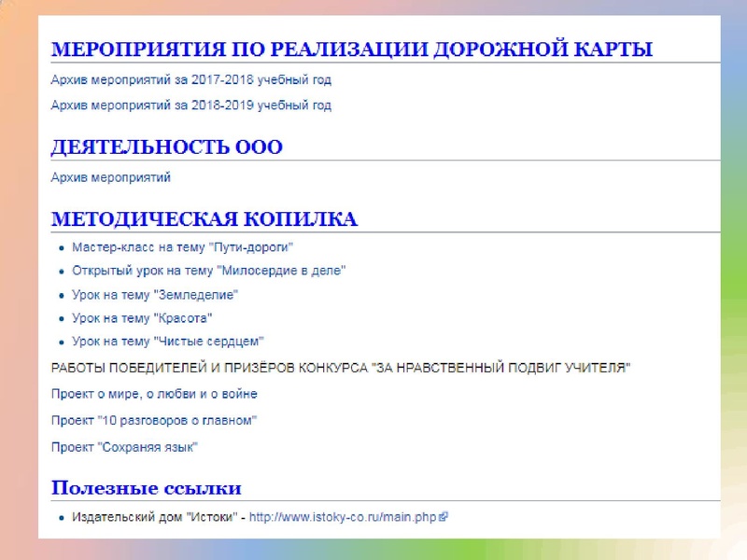This screenshot has height=560, width=747.
Task: Click the Полезные ссылки heading
Action: [146, 487]
